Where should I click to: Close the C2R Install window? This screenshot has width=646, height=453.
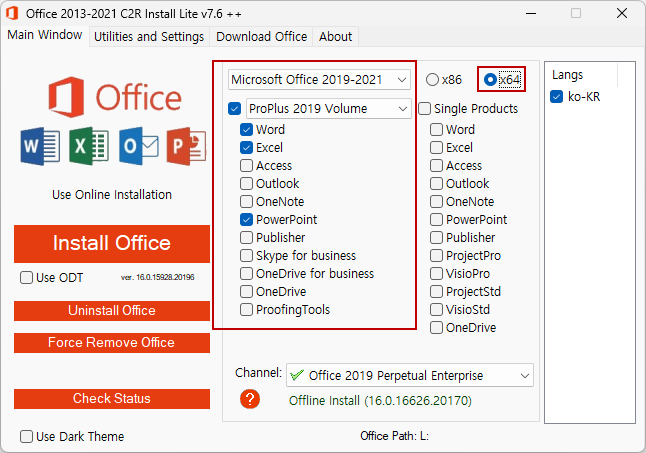[x=622, y=14]
